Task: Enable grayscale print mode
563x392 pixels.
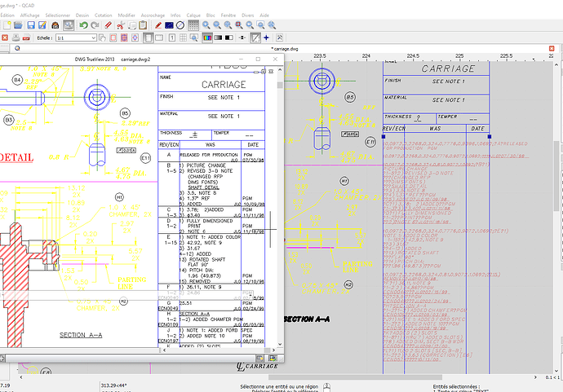Action: click(218, 37)
